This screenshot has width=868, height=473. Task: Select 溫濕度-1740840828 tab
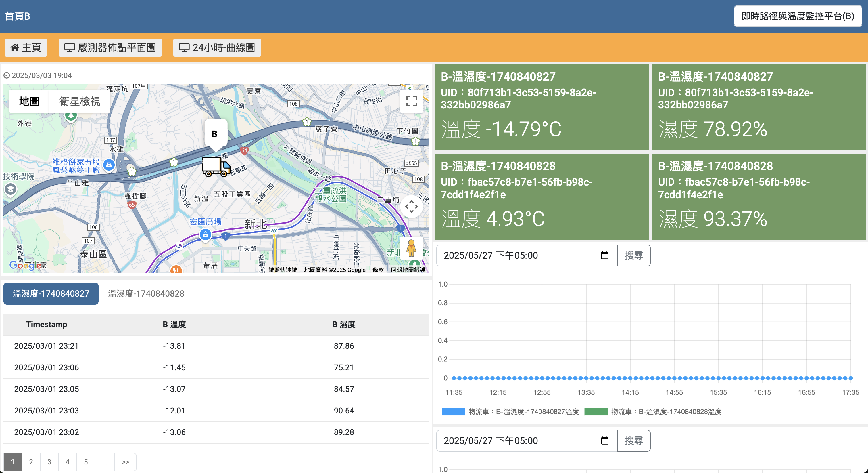[146, 293]
